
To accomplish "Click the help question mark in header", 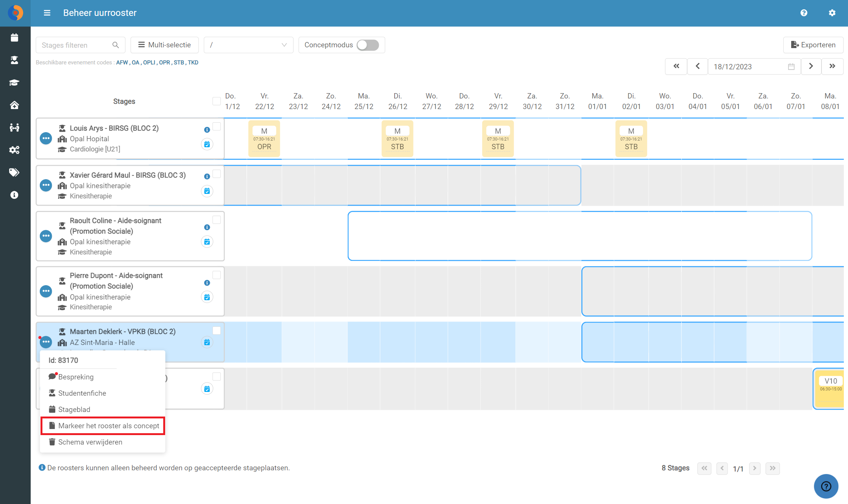I will click(x=804, y=13).
